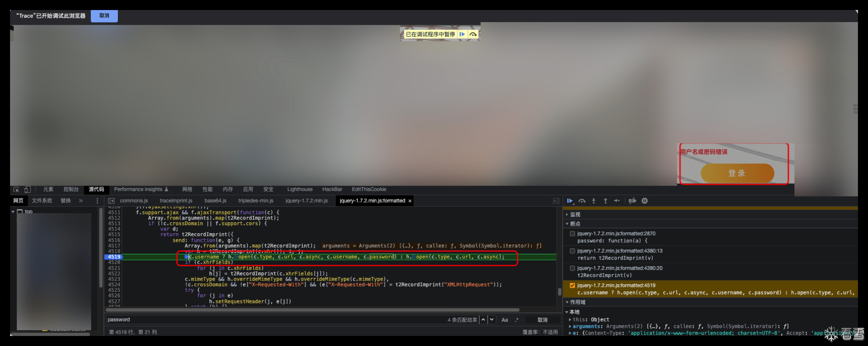Open the 网络 network tab

[x=187, y=189]
